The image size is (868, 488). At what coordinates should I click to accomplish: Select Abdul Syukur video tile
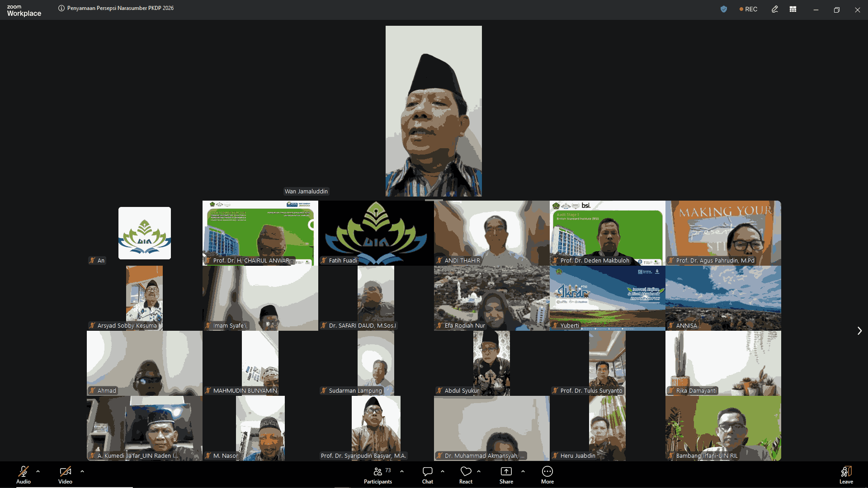click(492, 363)
